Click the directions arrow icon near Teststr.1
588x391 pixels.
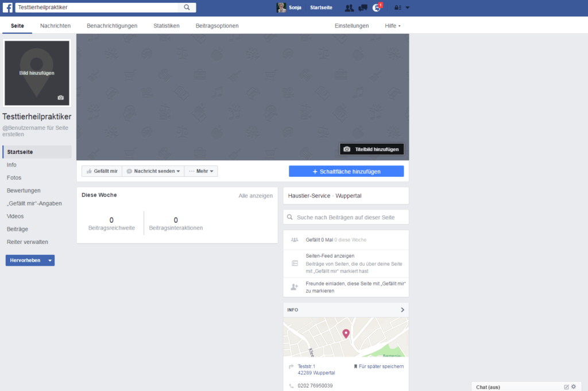(291, 367)
